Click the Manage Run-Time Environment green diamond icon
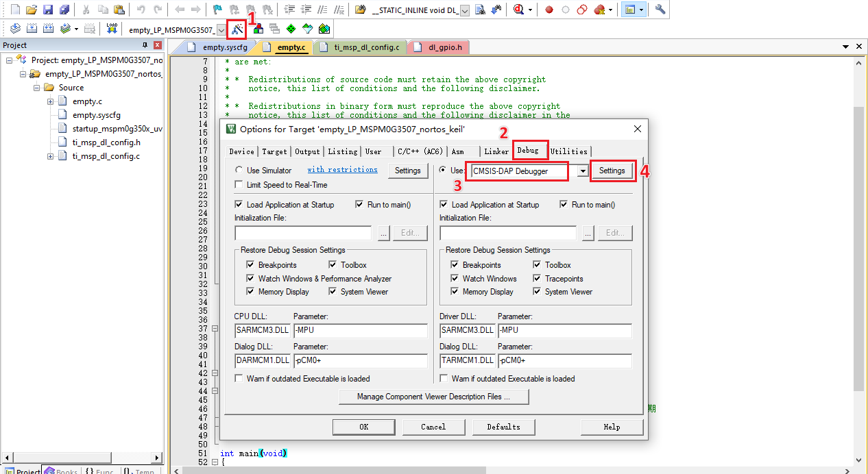The width and height of the screenshot is (868, 474). click(291, 29)
